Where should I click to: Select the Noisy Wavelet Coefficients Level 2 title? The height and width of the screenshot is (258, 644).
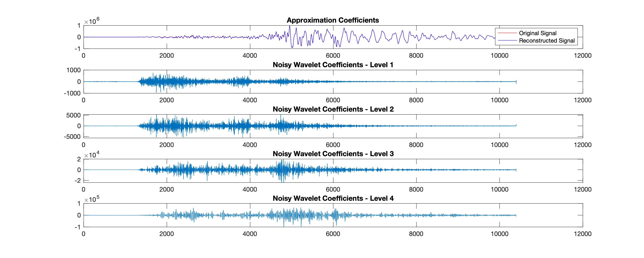tap(333, 109)
